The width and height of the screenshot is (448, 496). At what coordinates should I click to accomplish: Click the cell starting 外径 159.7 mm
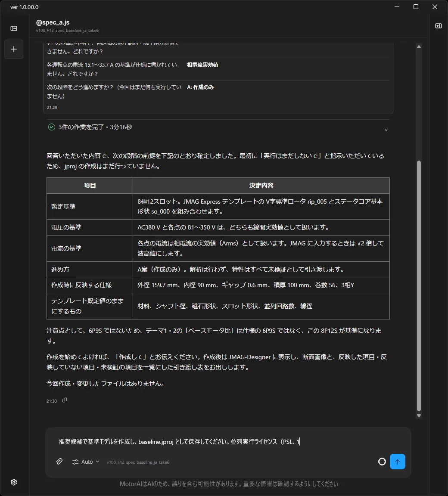tap(261, 285)
